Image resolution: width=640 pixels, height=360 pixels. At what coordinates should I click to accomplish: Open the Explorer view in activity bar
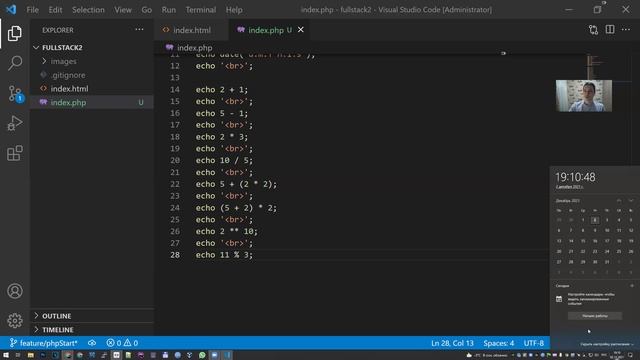pyautogui.click(x=15, y=33)
